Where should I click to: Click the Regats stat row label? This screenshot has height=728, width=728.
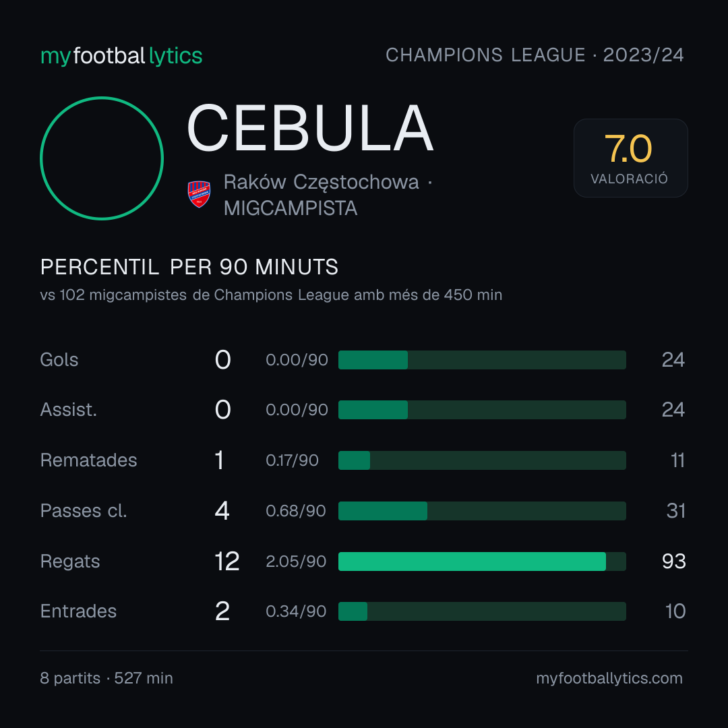[70, 562]
